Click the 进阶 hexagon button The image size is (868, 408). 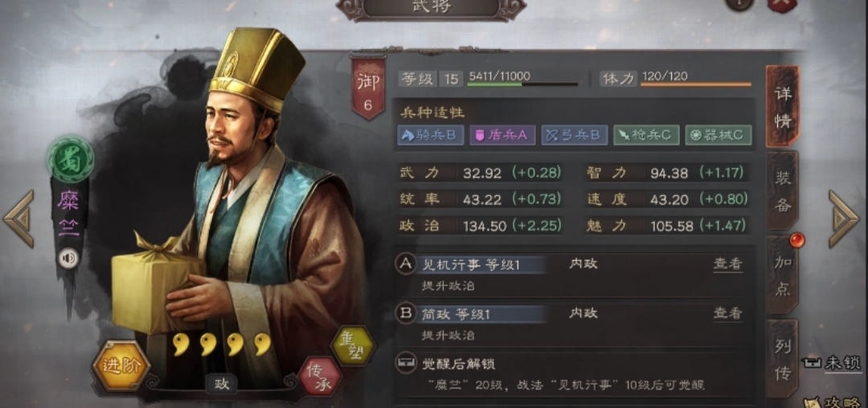(121, 365)
